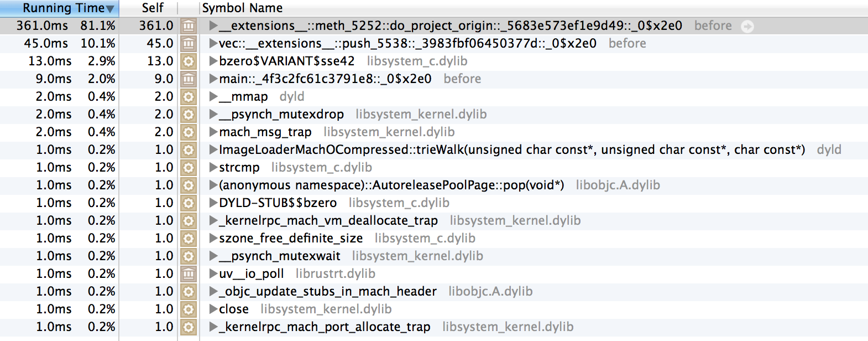
Task: Click the gear icon for DYLD-STUB$$bzero
Action: 189,203
